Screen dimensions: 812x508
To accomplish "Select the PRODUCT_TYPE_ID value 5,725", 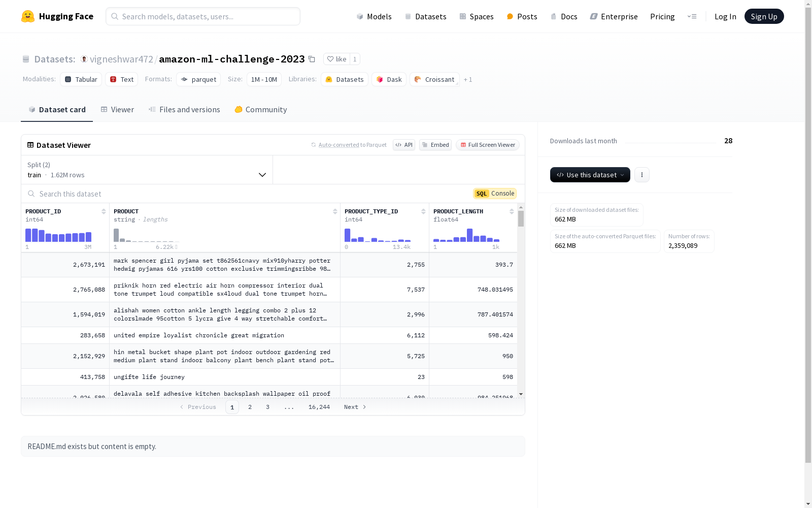I will [385, 356].
